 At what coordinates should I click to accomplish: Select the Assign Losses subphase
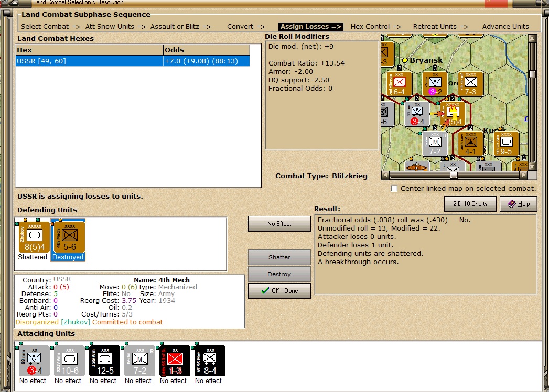[x=310, y=27]
